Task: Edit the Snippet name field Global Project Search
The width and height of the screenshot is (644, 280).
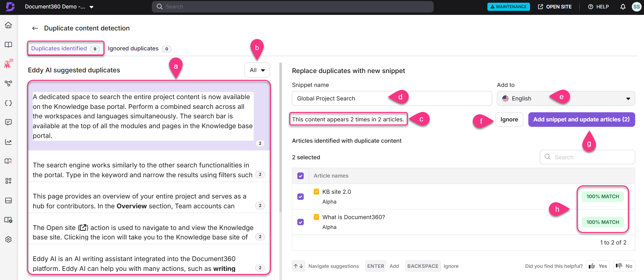Action: click(x=392, y=98)
